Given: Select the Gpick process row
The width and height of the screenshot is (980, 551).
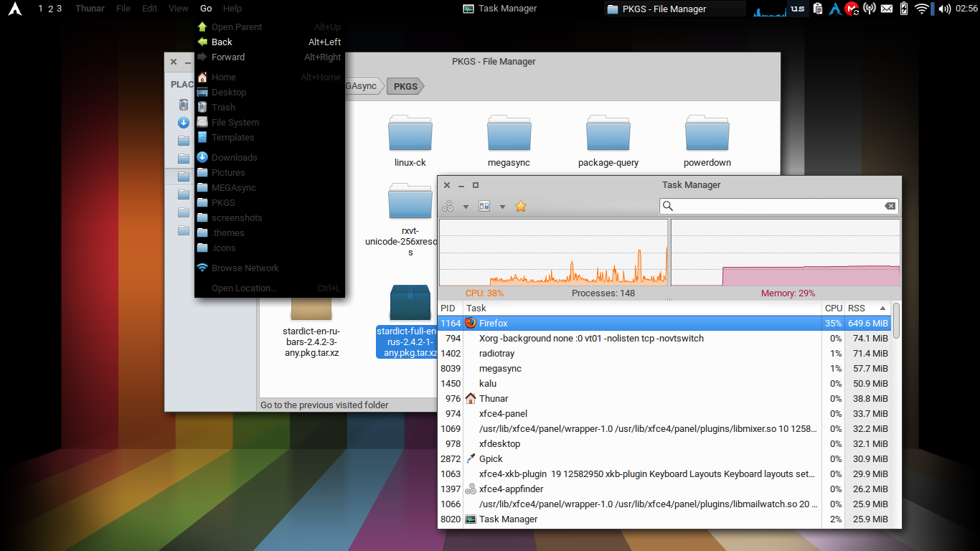Looking at the screenshot, I should [x=664, y=459].
